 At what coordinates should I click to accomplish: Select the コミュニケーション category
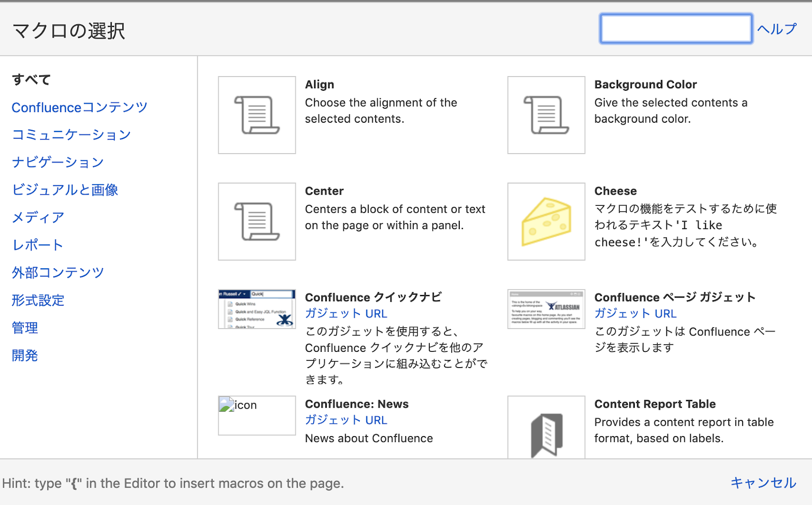pos(72,135)
